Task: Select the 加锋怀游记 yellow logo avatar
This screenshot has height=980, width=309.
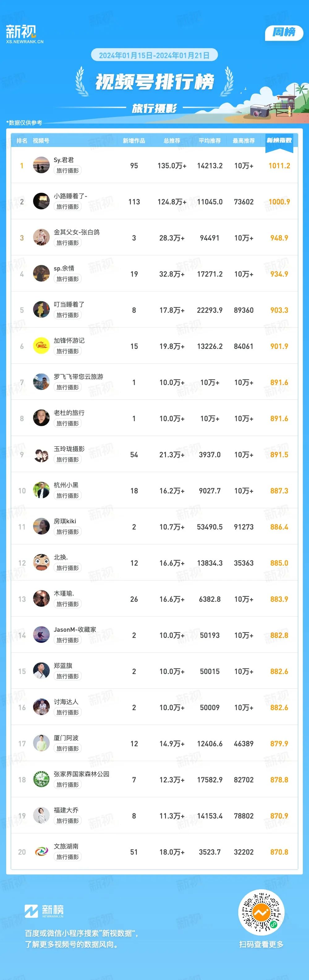Action: click(41, 346)
